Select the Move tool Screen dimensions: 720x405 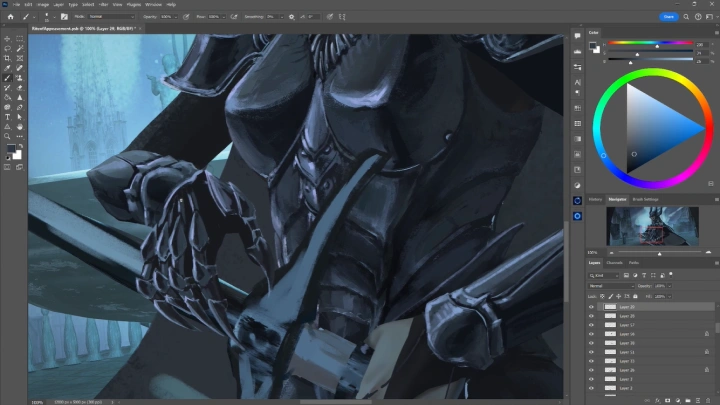click(x=7, y=39)
